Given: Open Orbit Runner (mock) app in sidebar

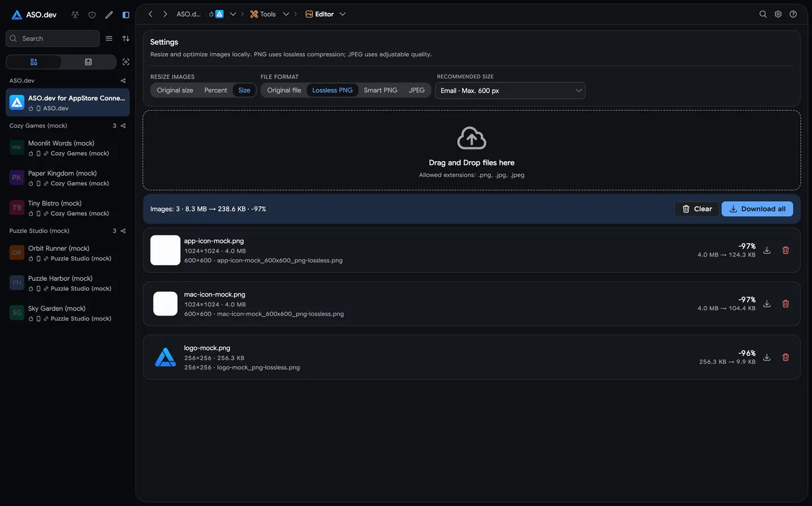Looking at the screenshot, I should (68, 253).
